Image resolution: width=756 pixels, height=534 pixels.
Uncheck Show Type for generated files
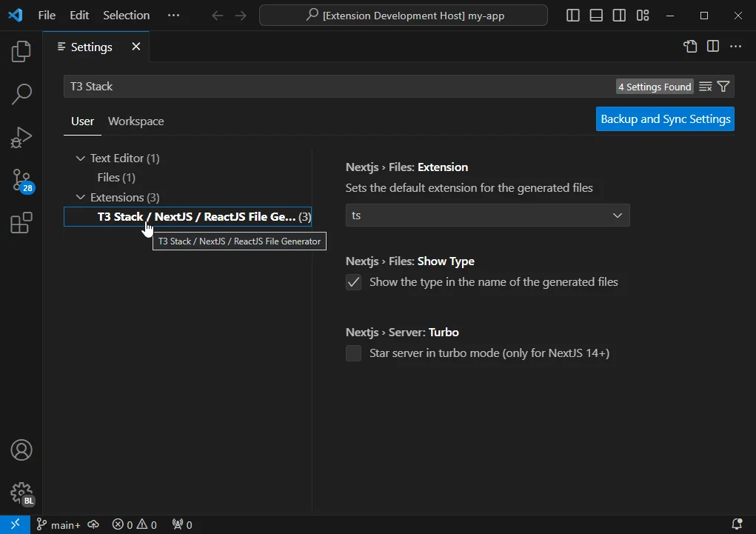353,281
